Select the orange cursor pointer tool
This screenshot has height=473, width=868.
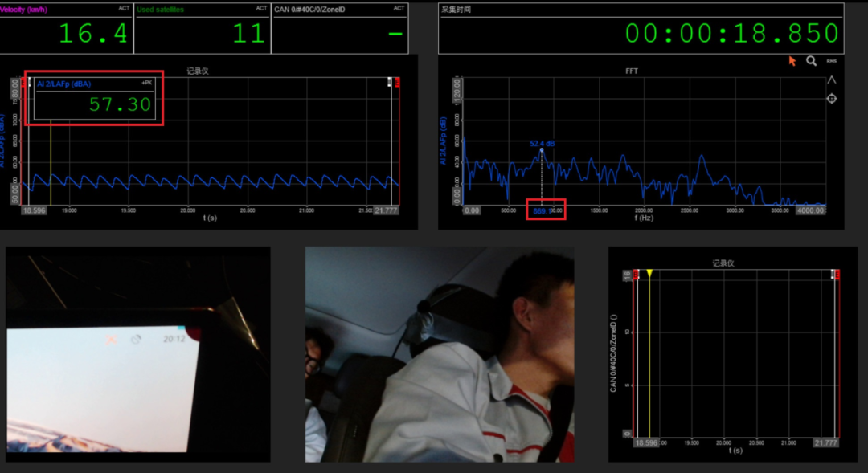tap(792, 61)
